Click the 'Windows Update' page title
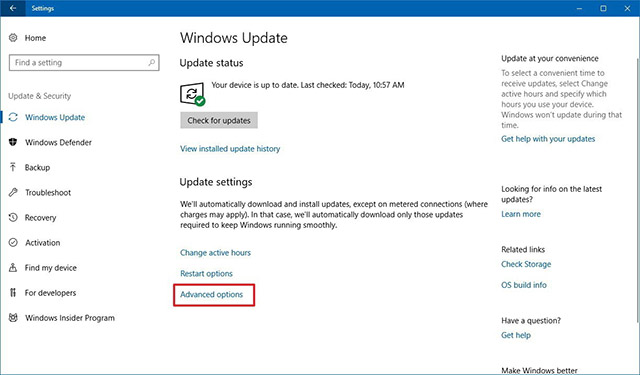640x375 pixels. pos(234,38)
